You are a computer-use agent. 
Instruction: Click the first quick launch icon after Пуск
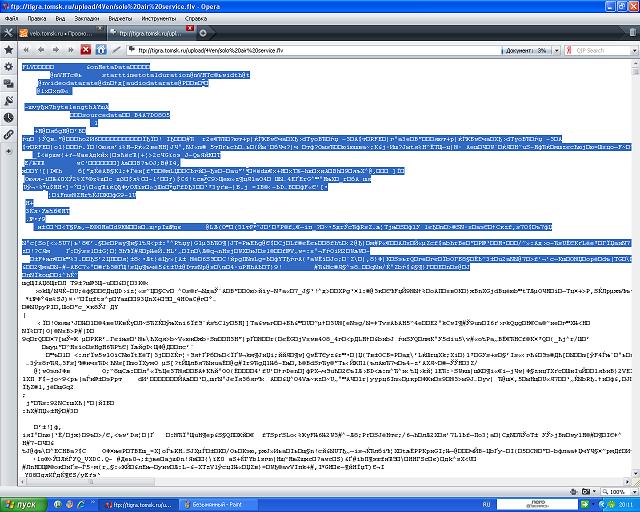pyautogui.click(x=58, y=505)
